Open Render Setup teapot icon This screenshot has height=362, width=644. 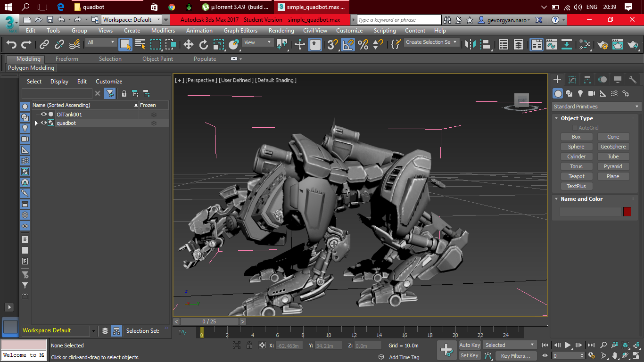point(603,44)
